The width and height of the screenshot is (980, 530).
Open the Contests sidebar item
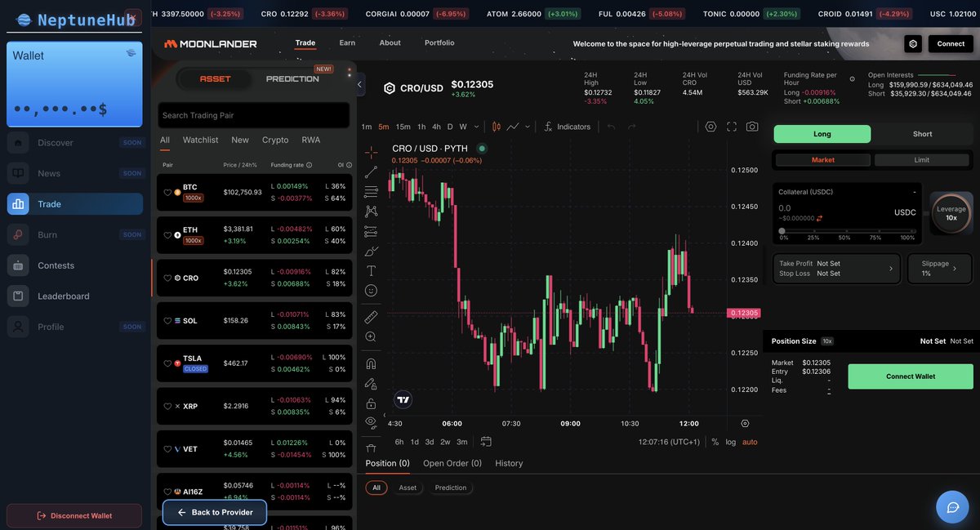coord(75,265)
